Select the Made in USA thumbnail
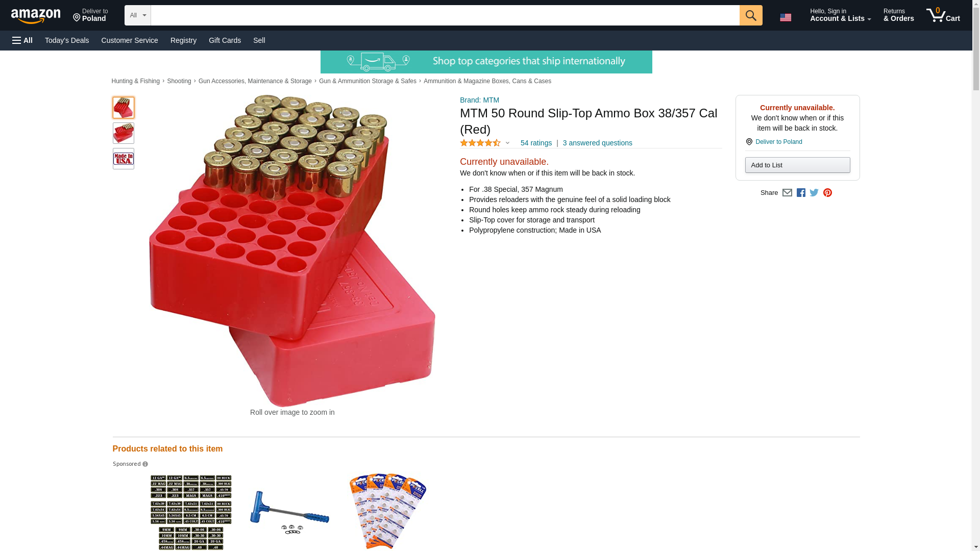The height and width of the screenshot is (551, 980). 124,159
